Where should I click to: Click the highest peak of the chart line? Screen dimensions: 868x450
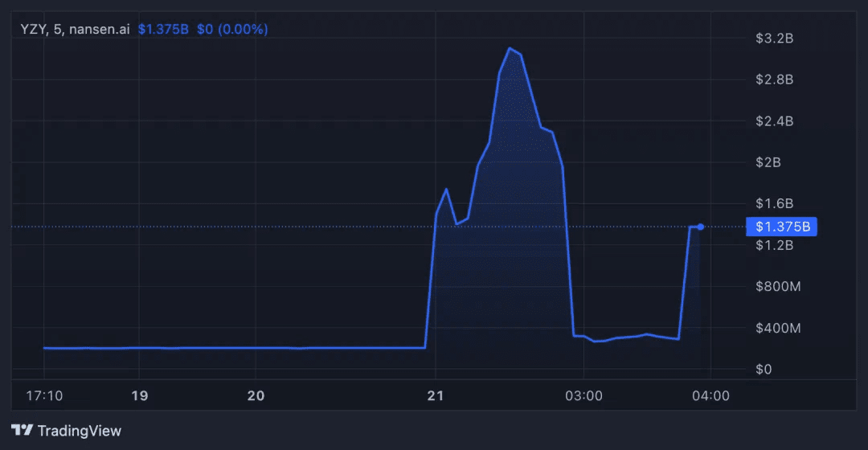pyautogui.click(x=510, y=48)
